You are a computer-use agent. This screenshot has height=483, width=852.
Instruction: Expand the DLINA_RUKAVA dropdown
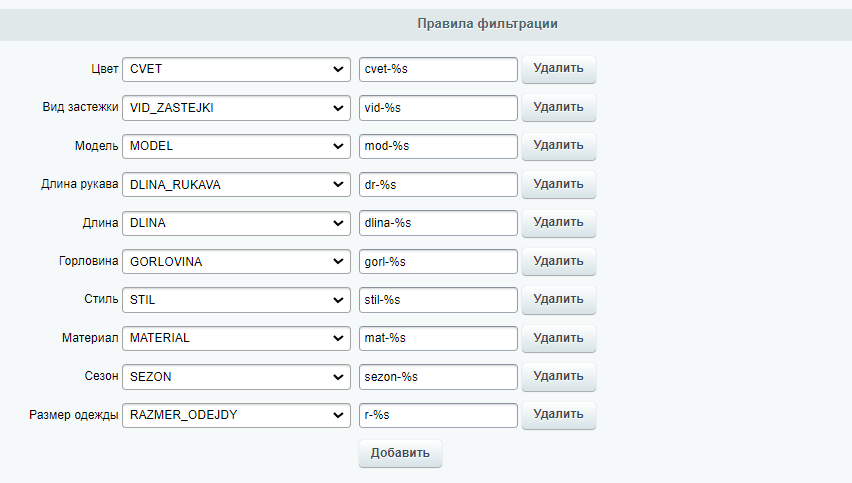235,185
